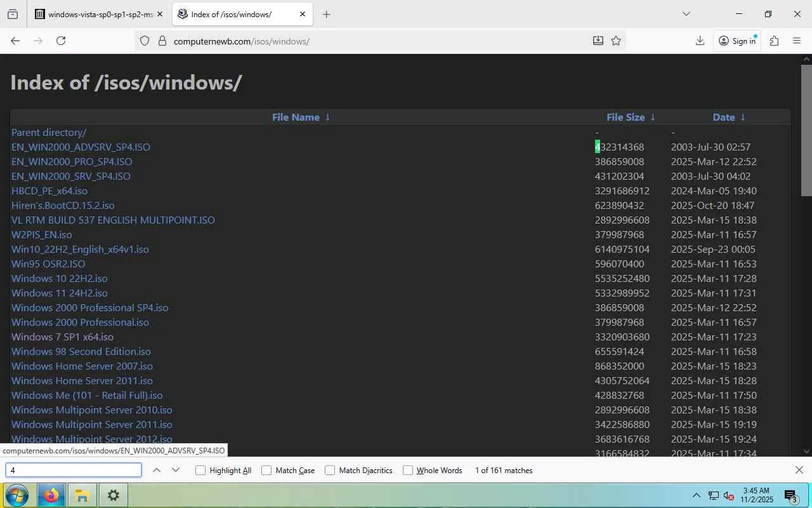Bookmark this page with the star icon
Screen dimensions: 812x508
tap(616, 41)
